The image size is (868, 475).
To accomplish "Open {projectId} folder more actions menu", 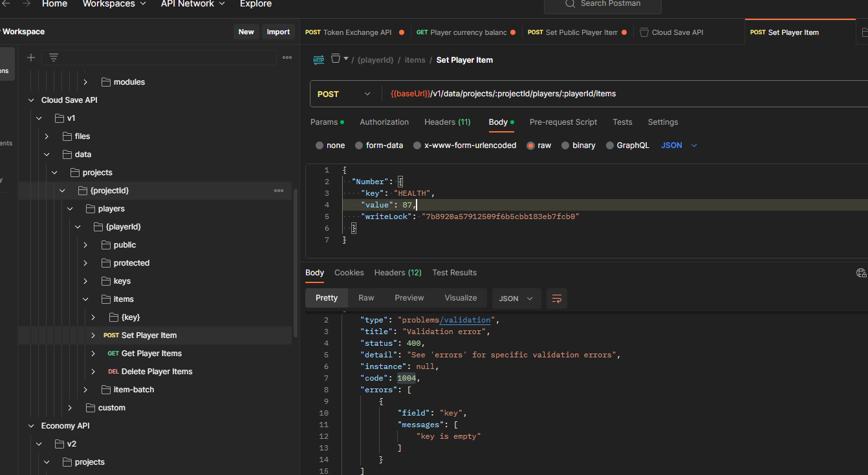I will point(279,191).
